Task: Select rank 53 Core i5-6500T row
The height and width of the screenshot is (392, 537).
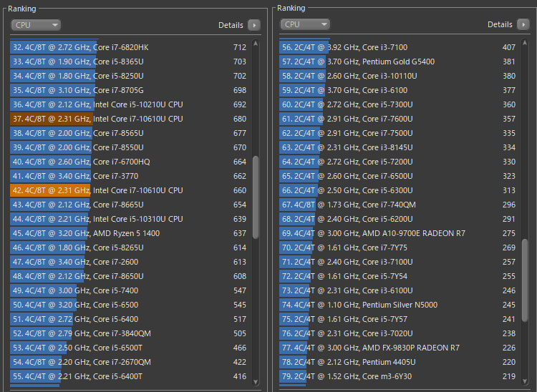Action: pos(130,348)
